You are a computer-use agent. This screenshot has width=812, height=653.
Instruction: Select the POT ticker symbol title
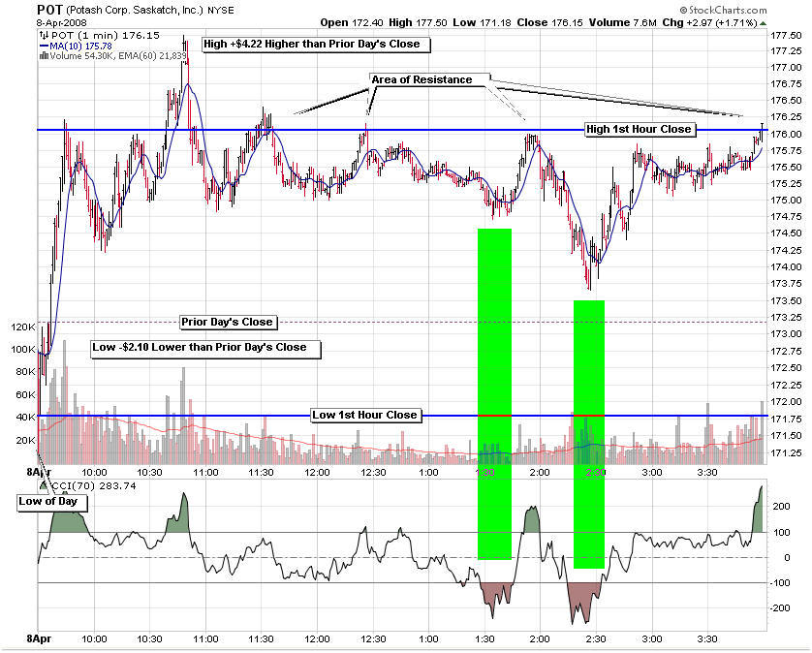50,10
